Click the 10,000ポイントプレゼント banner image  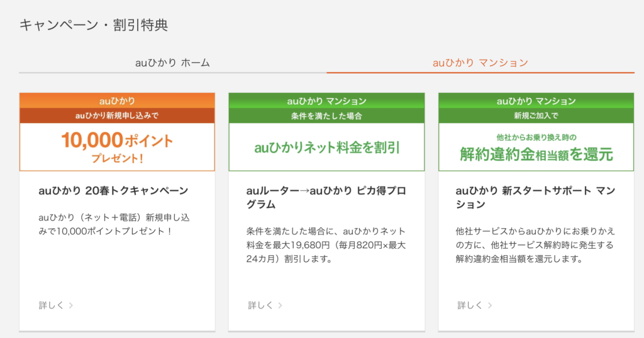pyautogui.click(x=117, y=147)
